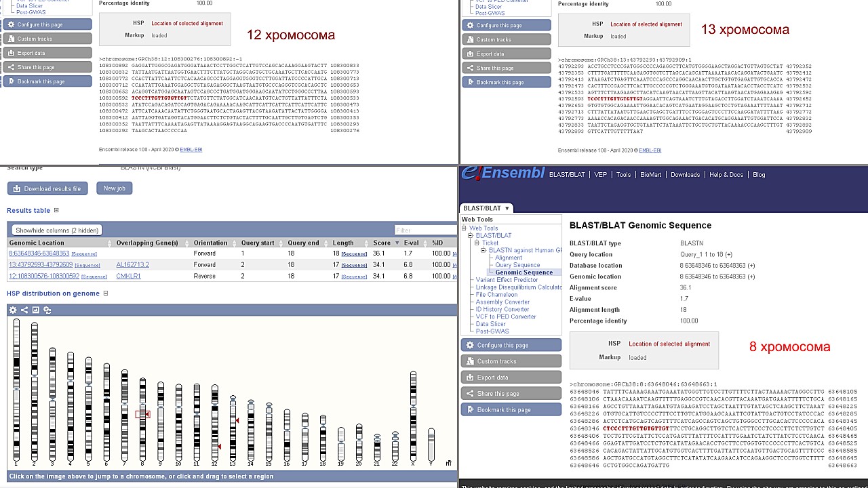Open Blog in the Ensembl top menu
The image size is (868, 488).
759,175
